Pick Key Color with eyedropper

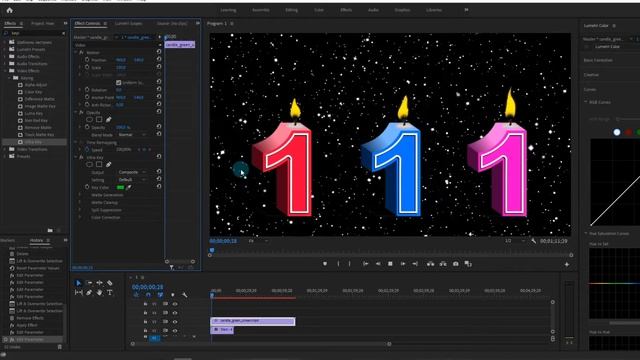pyautogui.click(x=129, y=187)
